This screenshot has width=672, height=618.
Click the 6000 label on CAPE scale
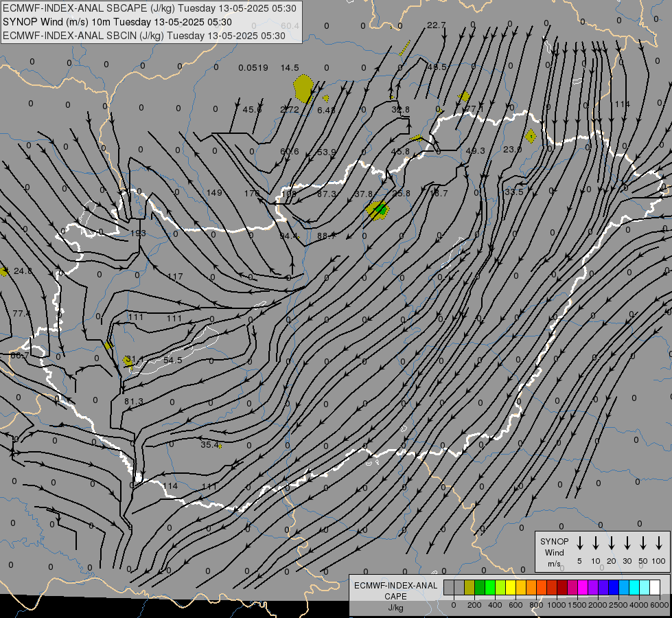click(x=660, y=605)
